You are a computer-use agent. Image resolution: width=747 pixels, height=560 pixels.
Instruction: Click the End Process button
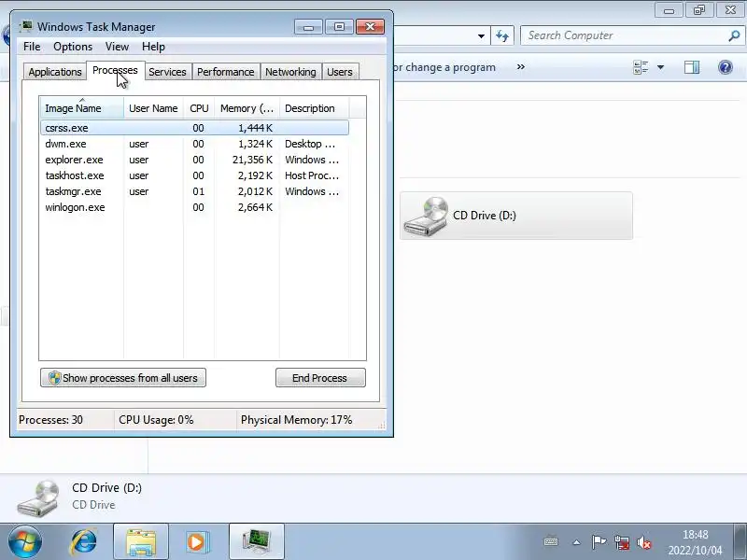320,378
